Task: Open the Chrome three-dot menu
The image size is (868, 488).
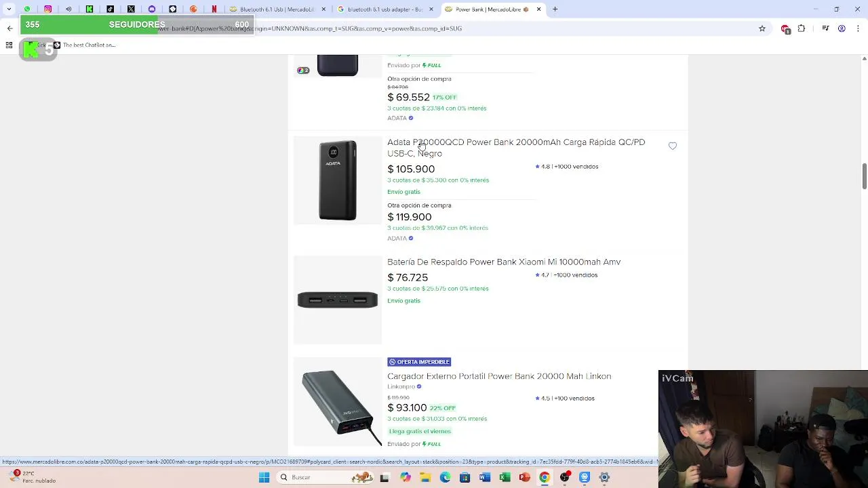Action: (x=858, y=28)
